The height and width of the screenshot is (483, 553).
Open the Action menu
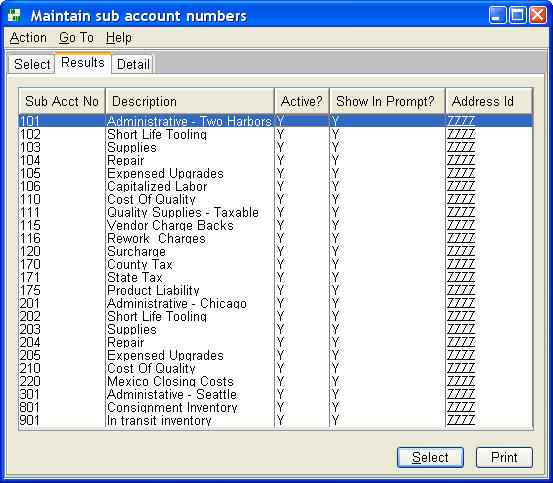[x=28, y=37]
